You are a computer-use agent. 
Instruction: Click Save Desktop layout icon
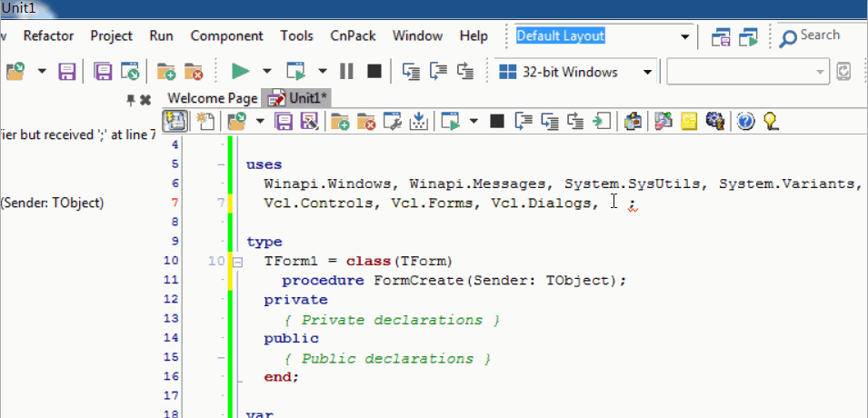coord(722,36)
